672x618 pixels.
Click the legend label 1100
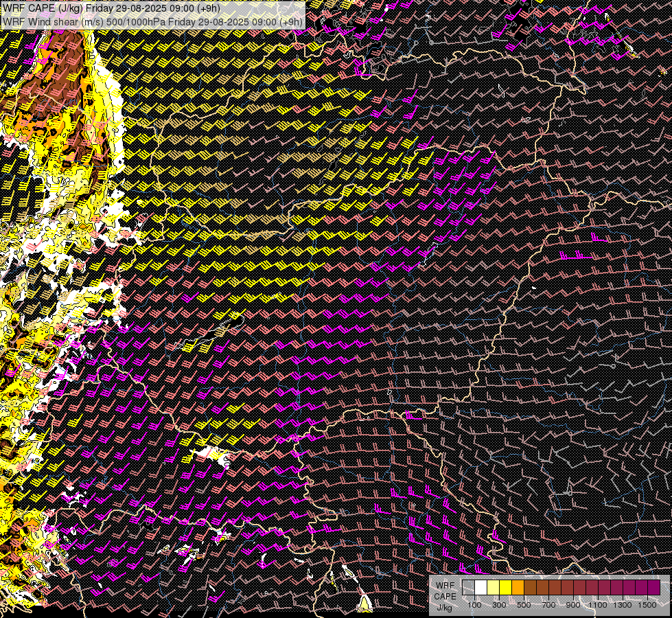598,605
